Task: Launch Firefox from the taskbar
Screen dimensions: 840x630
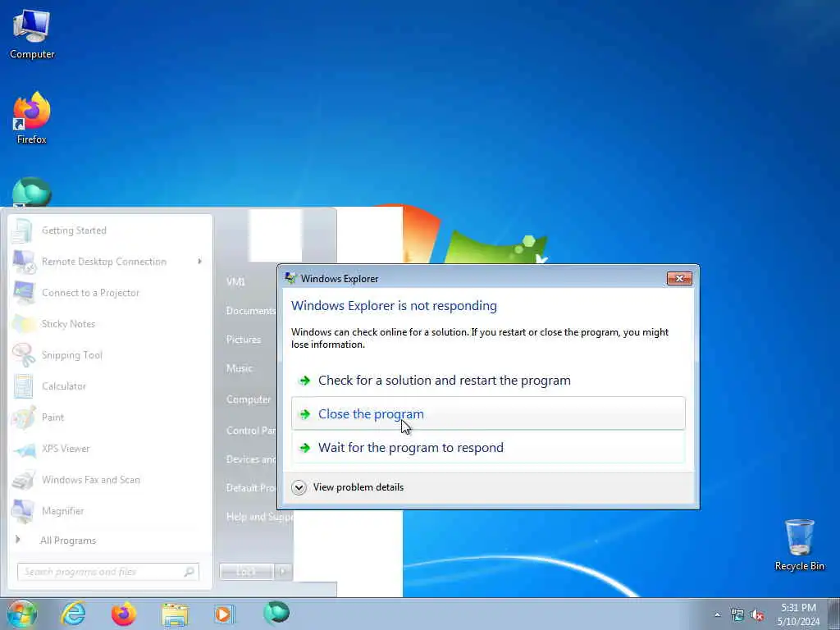Action: [124, 614]
